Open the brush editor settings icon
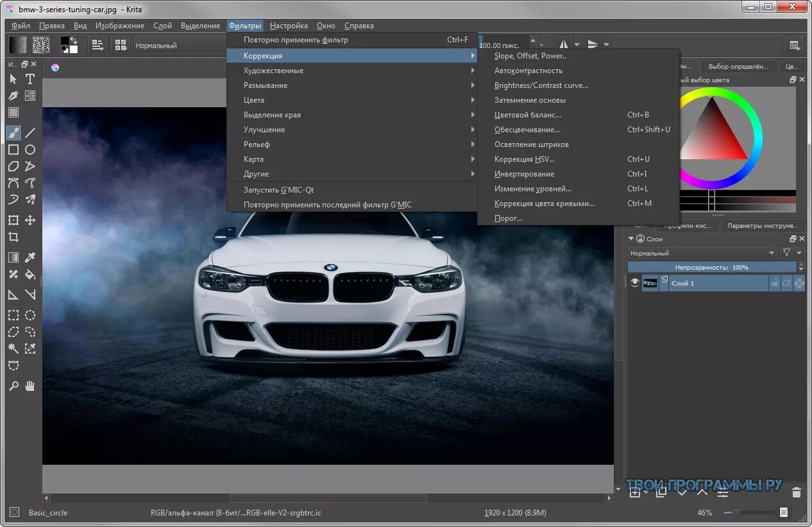This screenshot has height=527, width=812. (x=97, y=45)
